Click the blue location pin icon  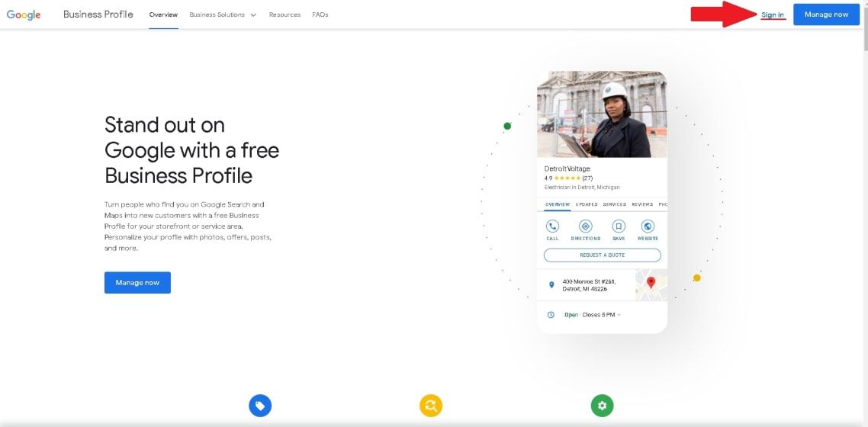551,284
